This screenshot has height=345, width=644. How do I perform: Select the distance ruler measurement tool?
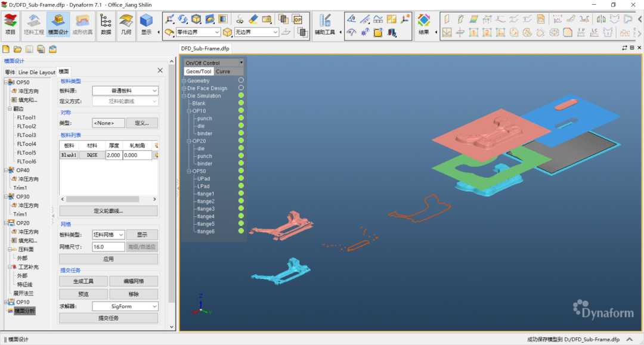pos(365,19)
